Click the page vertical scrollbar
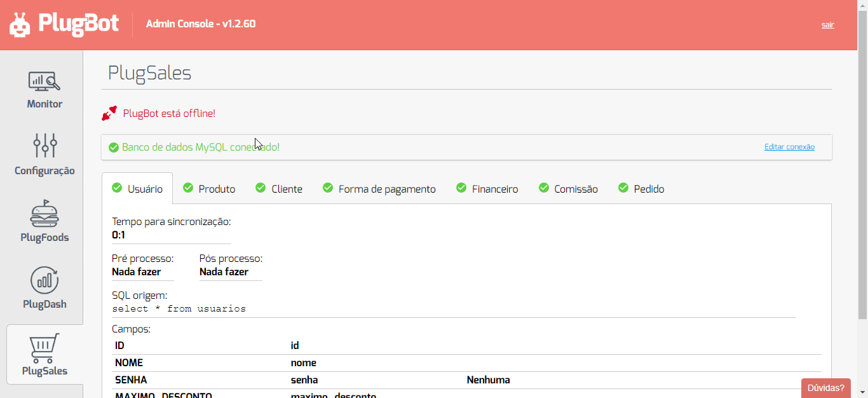868x398 pixels. coord(862,165)
